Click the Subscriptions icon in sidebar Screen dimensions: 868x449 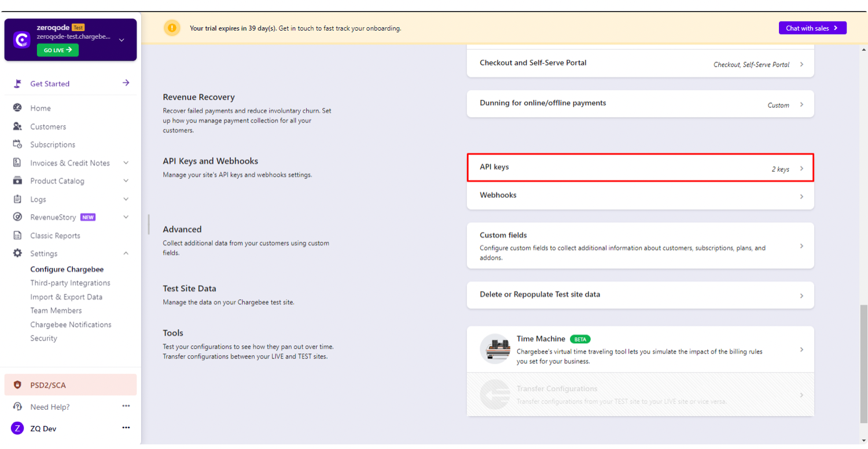[x=17, y=145]
